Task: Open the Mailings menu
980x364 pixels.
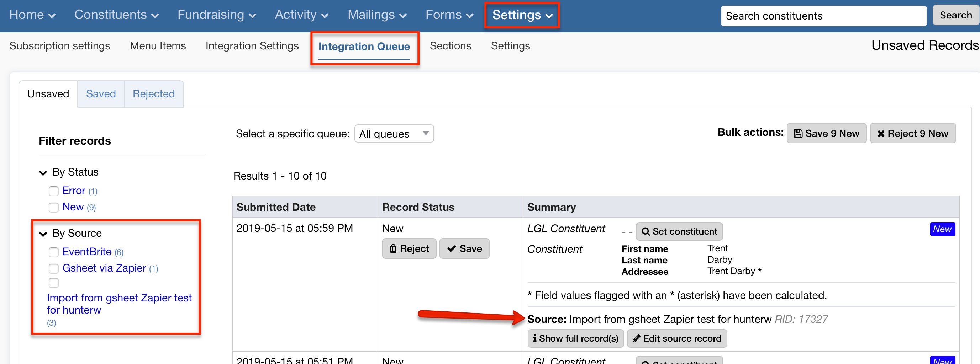Action: coord(376,15)
